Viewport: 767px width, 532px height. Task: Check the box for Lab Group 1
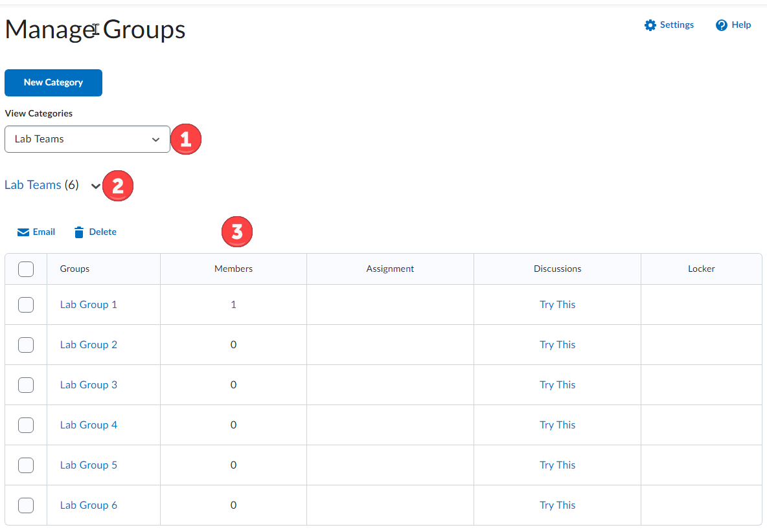[x=26, y=305]
